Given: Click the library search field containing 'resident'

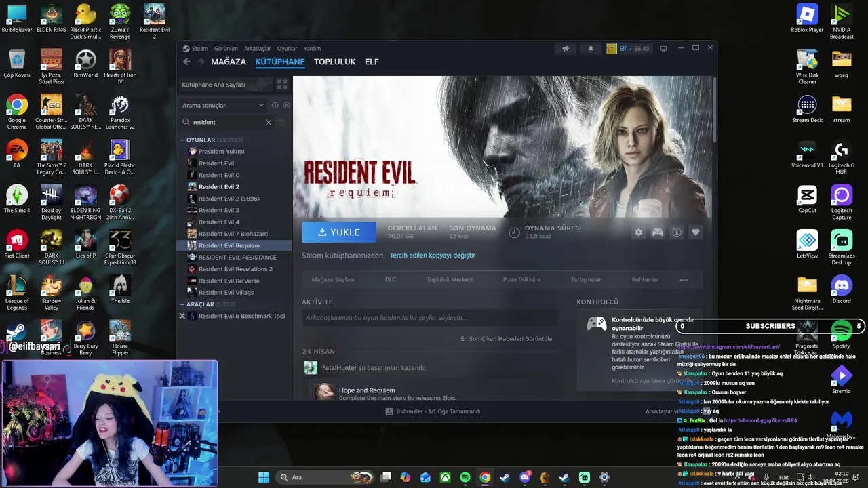Looking at the screenshot, I should [x=226, y=122].
